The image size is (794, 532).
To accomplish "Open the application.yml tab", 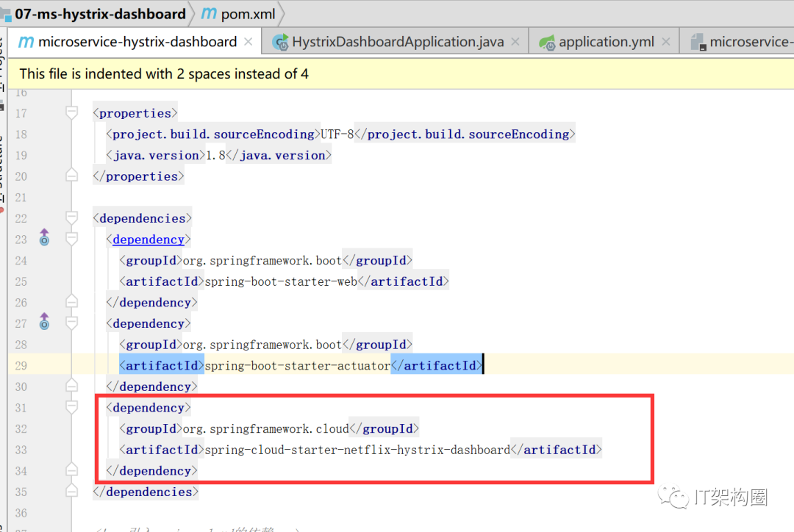I will point(606,42).
